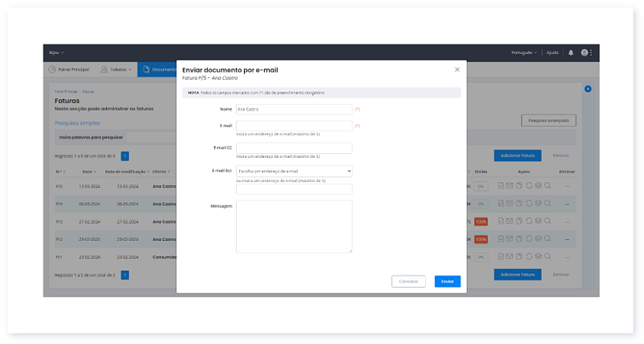644x344 pixels.
Task: Go to Painel Principal tab
Action: pyautogui.click(x=69, y=69)
